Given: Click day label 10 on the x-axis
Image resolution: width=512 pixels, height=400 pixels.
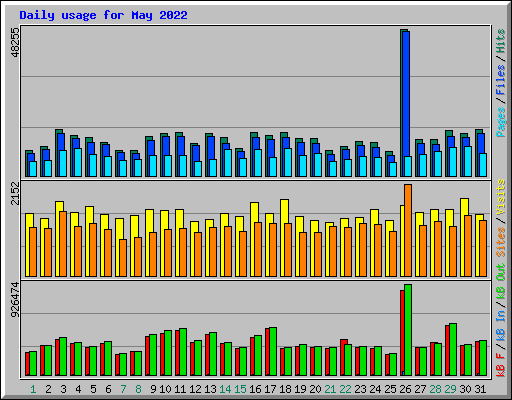Looking at the screenshot, I should tap(165, 389).
